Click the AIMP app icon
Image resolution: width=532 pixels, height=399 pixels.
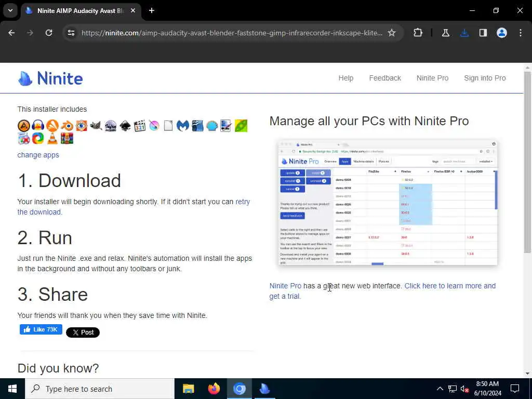point(24,126)
